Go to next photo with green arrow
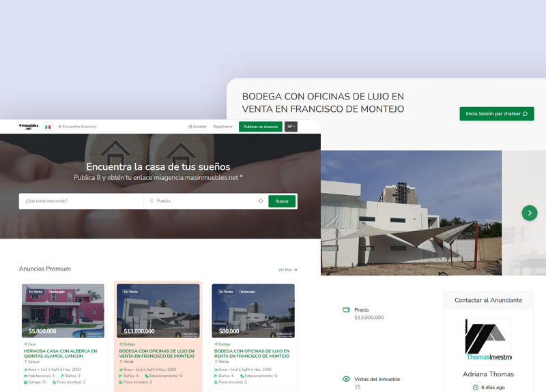546x392 pixels. tap(530, 213)
